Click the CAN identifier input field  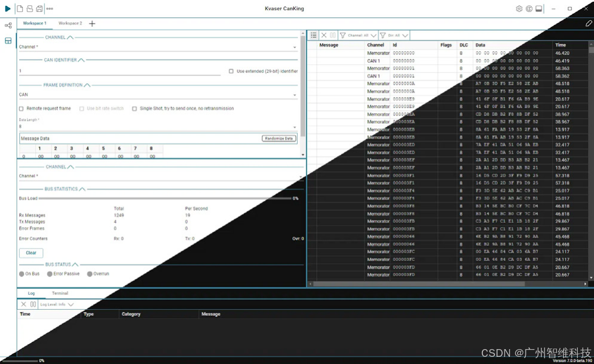[x=120, y=71]
